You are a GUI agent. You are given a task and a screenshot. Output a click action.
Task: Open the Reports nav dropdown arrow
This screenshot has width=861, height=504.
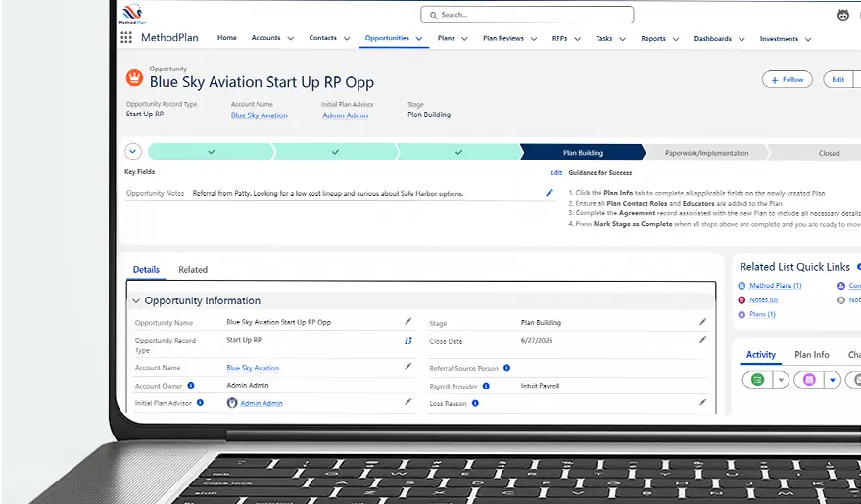click(676, 39)
